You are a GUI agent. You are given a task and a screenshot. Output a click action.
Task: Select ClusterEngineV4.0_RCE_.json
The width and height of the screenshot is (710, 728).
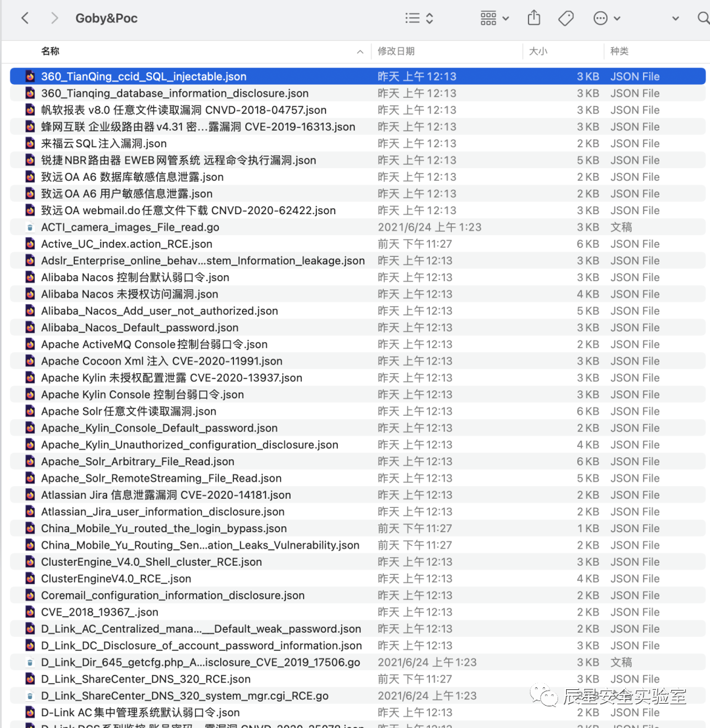tap(358, 578)
